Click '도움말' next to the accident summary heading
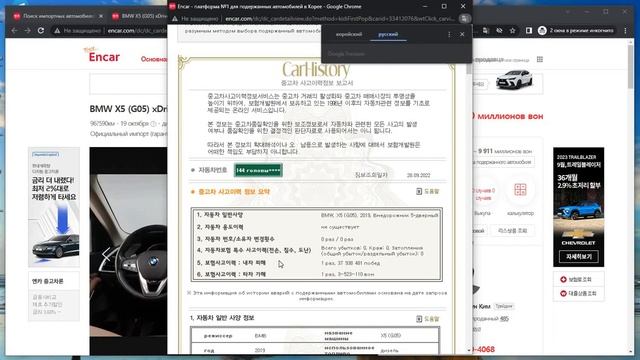Viewport: 640px width, 360px height. (x=428, y=191)
